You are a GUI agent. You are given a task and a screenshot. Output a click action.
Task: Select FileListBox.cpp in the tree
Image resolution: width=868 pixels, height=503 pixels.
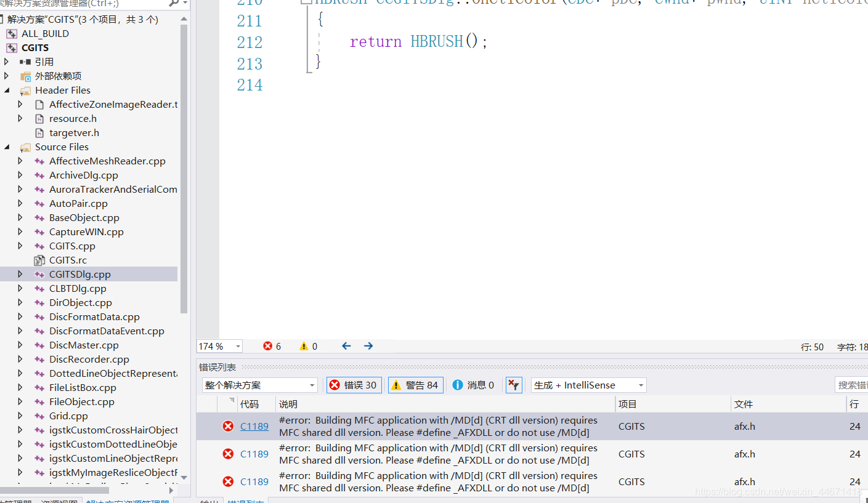(x=83, y=387)
